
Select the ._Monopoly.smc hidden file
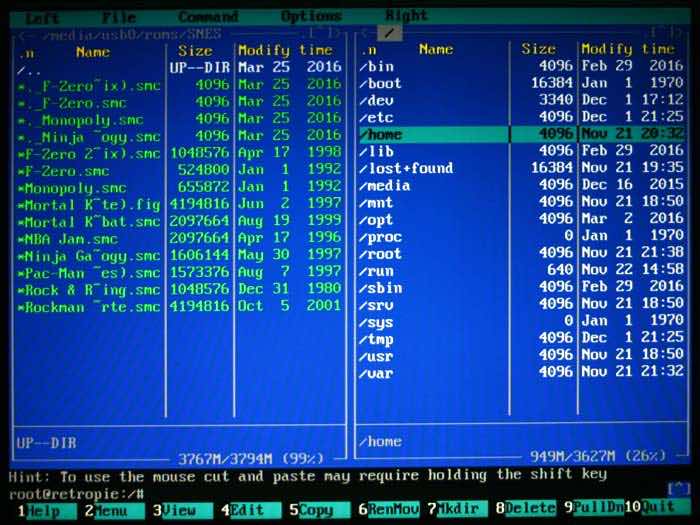[x=179, y=119]
